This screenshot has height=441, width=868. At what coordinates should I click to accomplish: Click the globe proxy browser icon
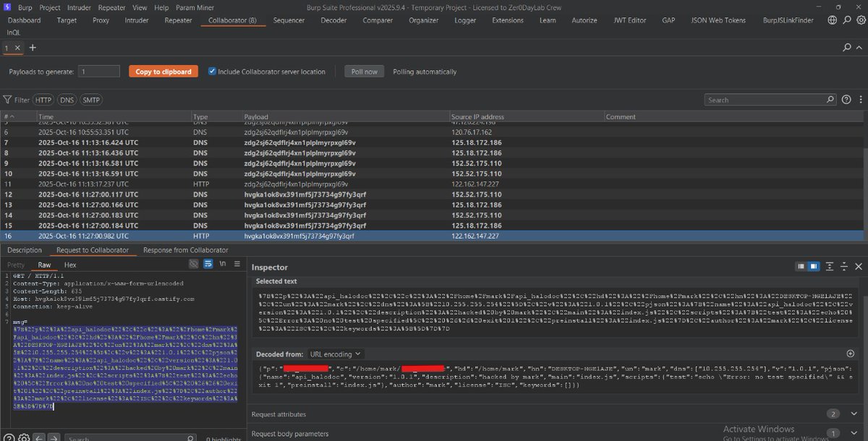[832, 20]
